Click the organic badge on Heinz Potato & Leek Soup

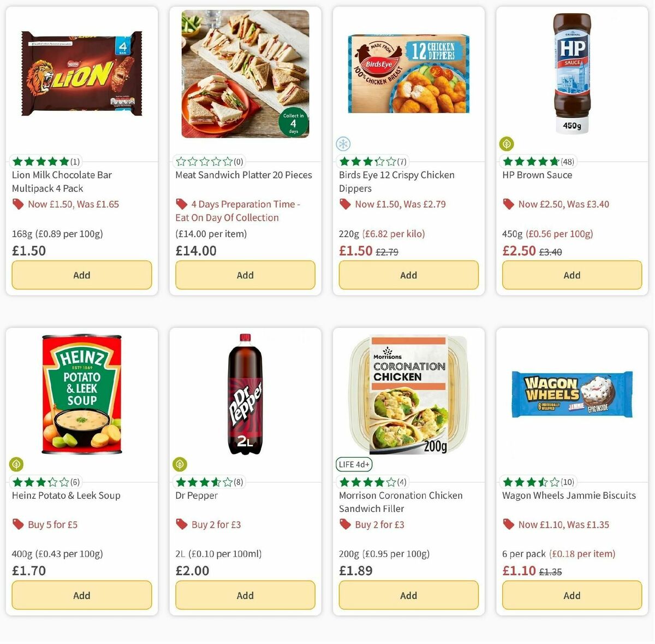[x=16, y=464]
